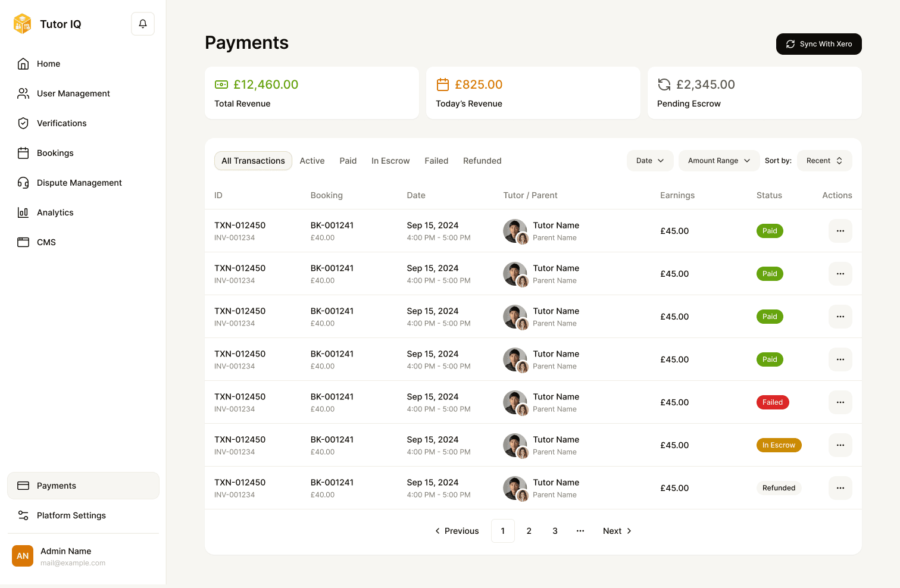
Task: View the Refunded tab
Action: point(482,161)
